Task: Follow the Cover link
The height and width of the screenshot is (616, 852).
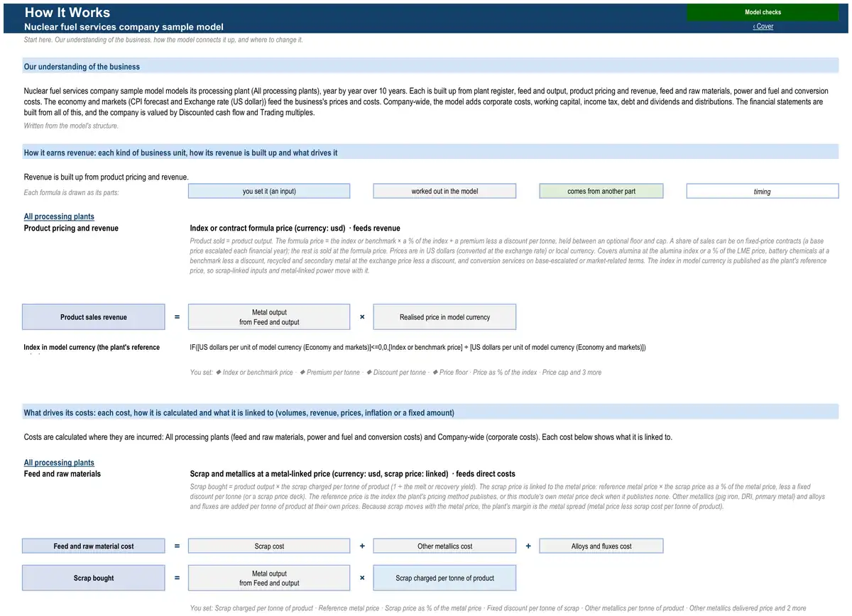Action: [763, 26]
